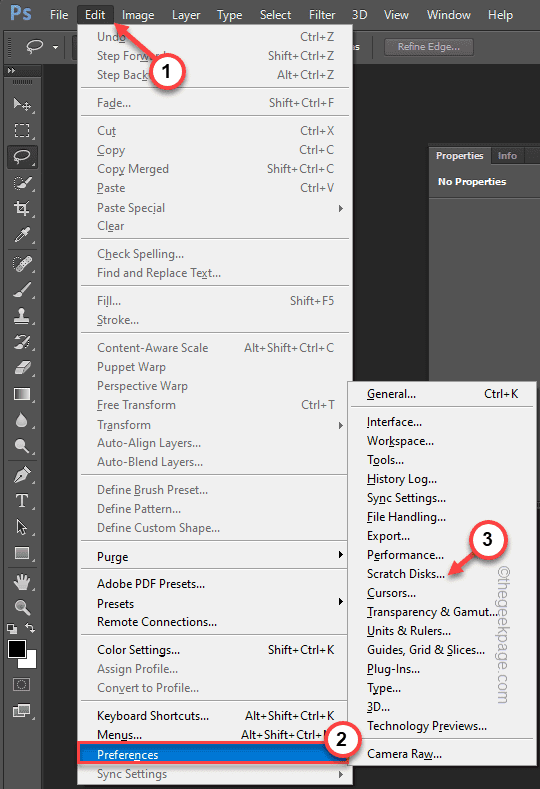Screen dimensions: 540x789
Task: Select the Lasso tool in the toolbox
Action: pos(22,157)
